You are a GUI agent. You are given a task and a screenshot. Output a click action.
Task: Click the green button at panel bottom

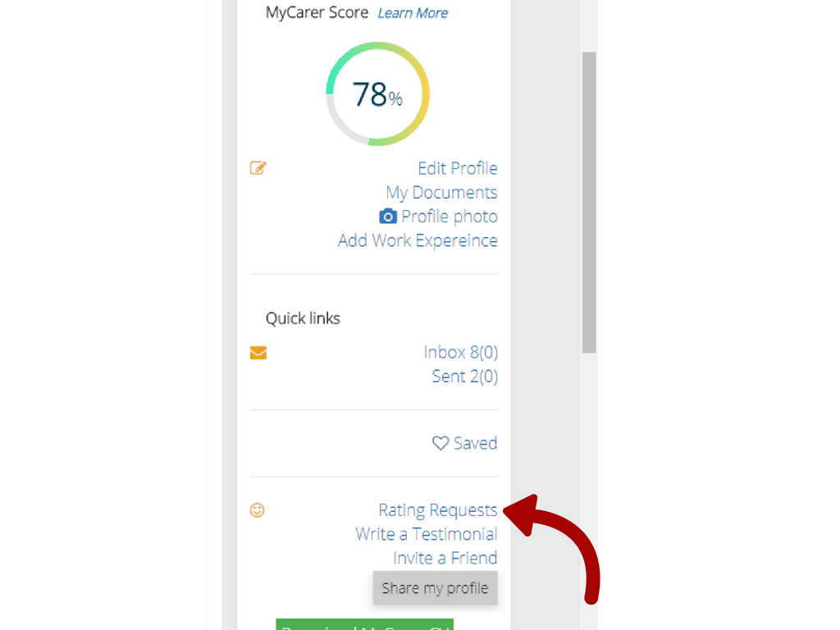click(x=365, y=624)
